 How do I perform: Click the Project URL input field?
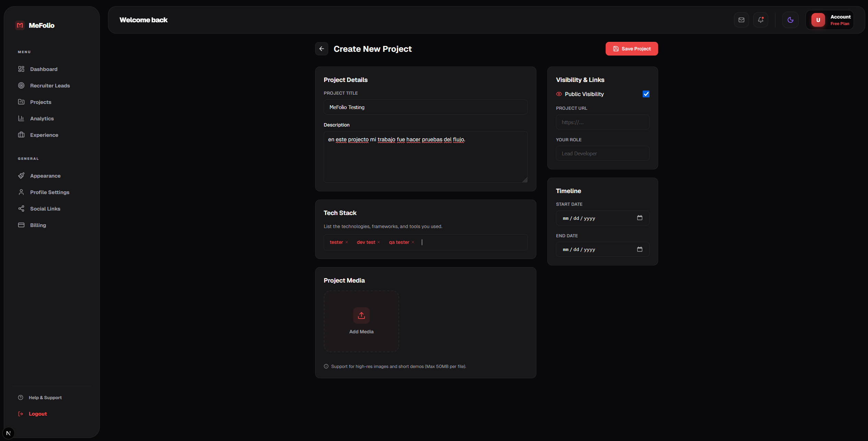(x=602, y=122)
